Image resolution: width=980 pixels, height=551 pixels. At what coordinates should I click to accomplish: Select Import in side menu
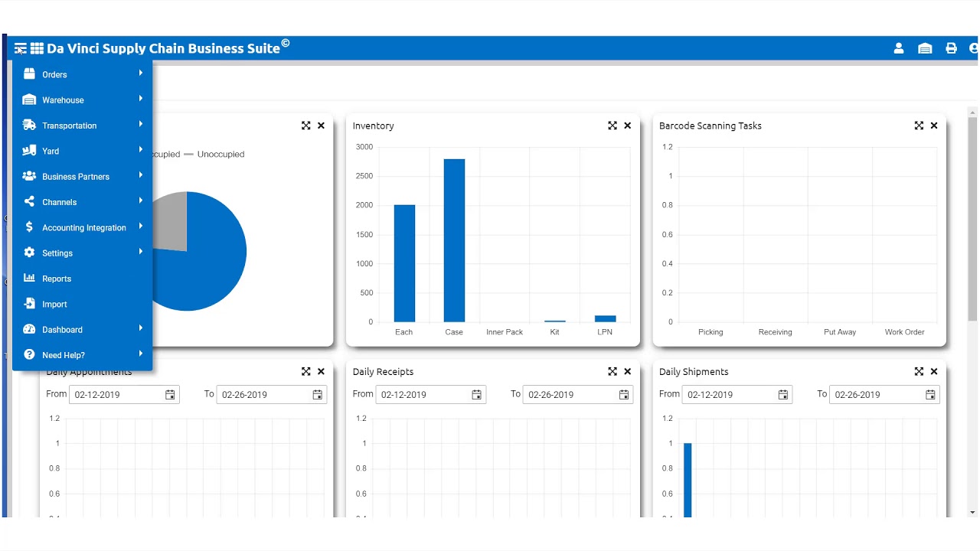tap(83, 304)
